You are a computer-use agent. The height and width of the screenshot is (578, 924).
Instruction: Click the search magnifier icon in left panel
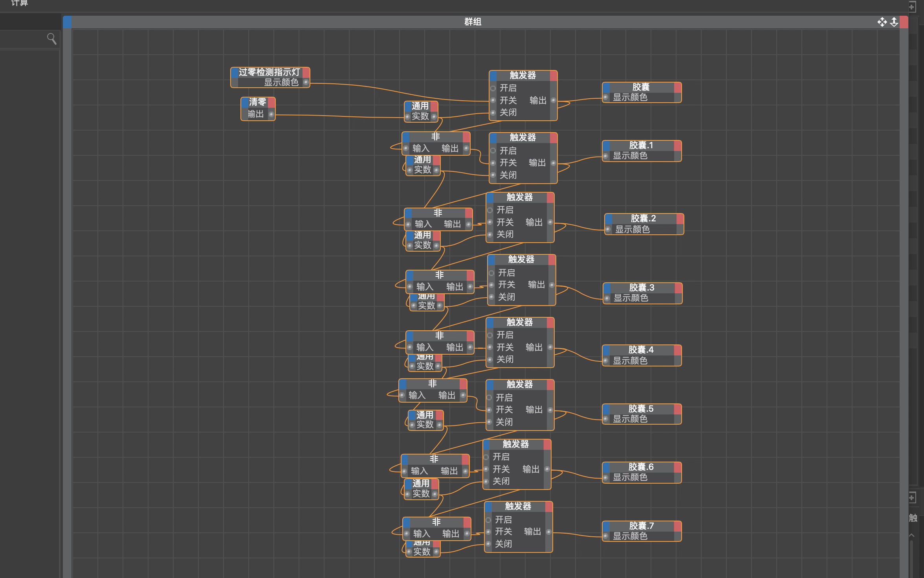[51, 39]
